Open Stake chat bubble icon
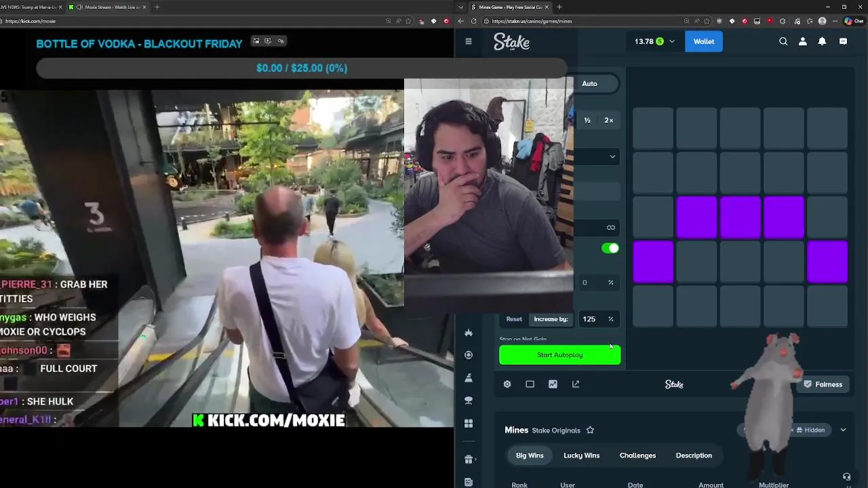 pos(843,41)
